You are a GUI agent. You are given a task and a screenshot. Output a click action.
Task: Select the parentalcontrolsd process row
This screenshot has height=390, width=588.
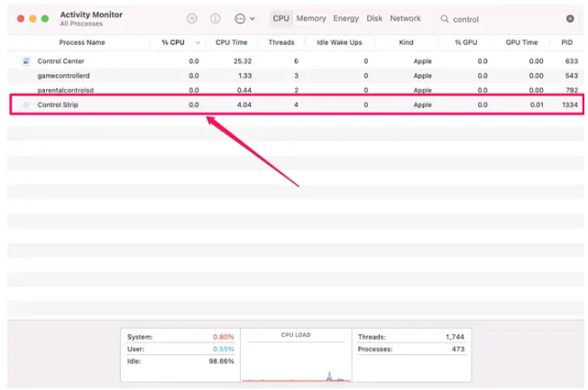(296, 90)
